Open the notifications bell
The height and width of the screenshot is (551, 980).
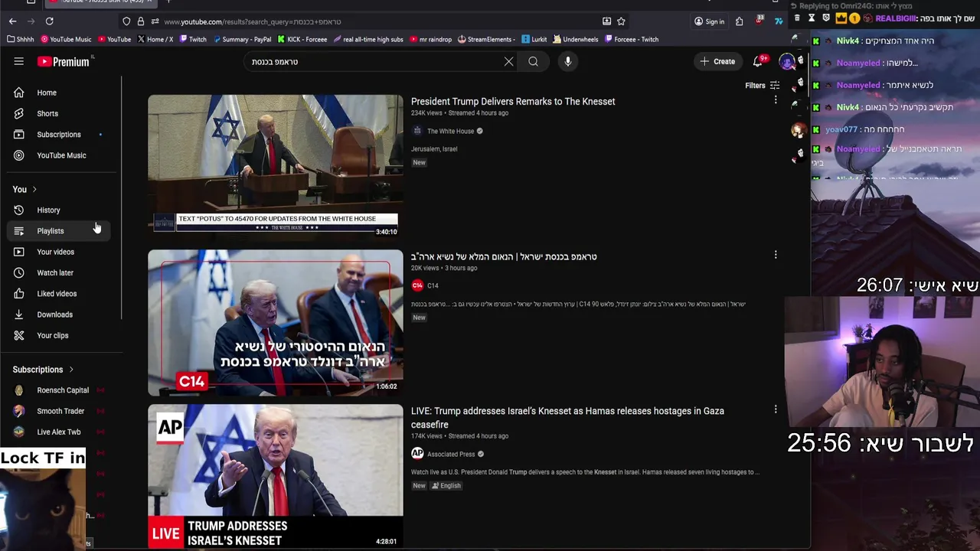click(757, 61)
